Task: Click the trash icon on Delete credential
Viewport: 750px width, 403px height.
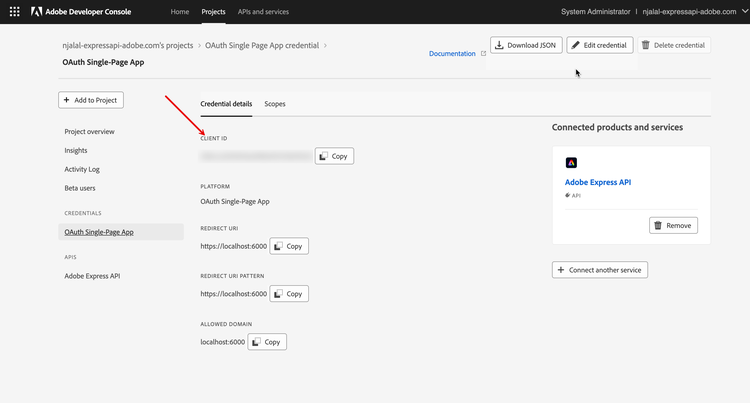Action: click(x=646, y=45)
